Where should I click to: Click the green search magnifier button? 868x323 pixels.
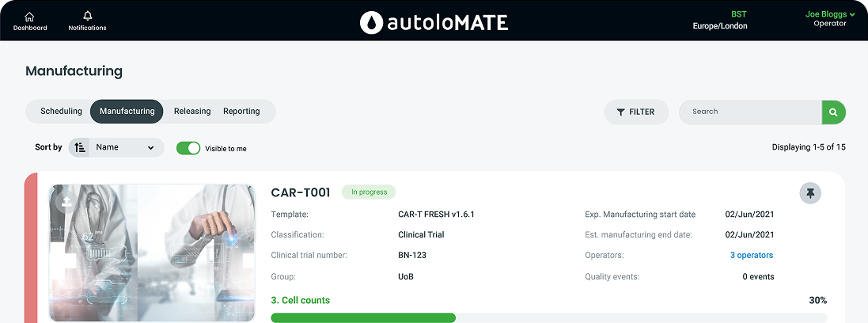tap(833, 112)
